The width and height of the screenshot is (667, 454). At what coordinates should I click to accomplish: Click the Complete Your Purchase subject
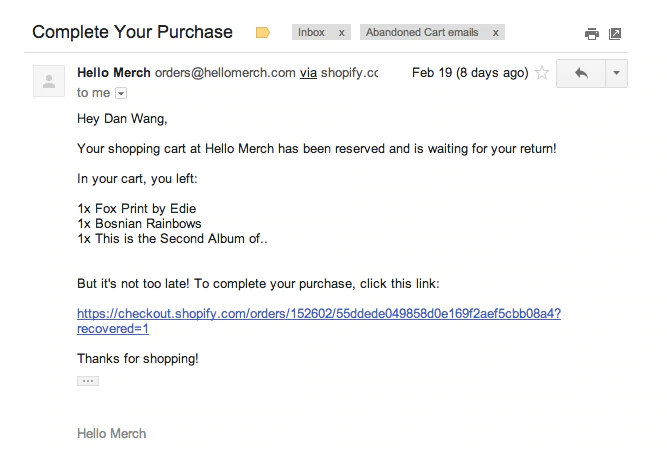click(132, 32)
